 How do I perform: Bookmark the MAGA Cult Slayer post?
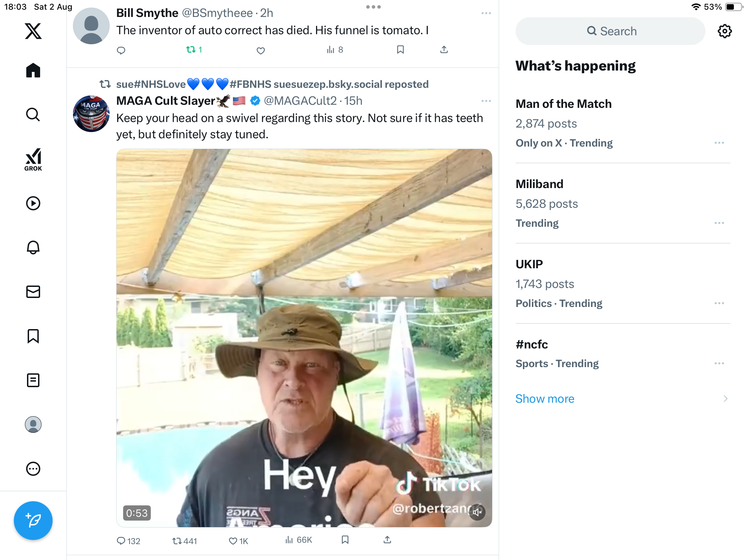pos(345,540)
